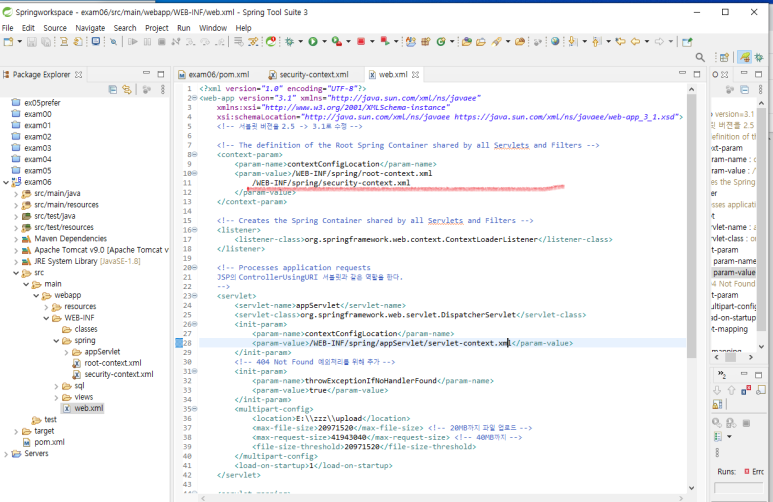Maximize the editor area
The height and width of the screenshot is (502, 773).
[697, 74]
